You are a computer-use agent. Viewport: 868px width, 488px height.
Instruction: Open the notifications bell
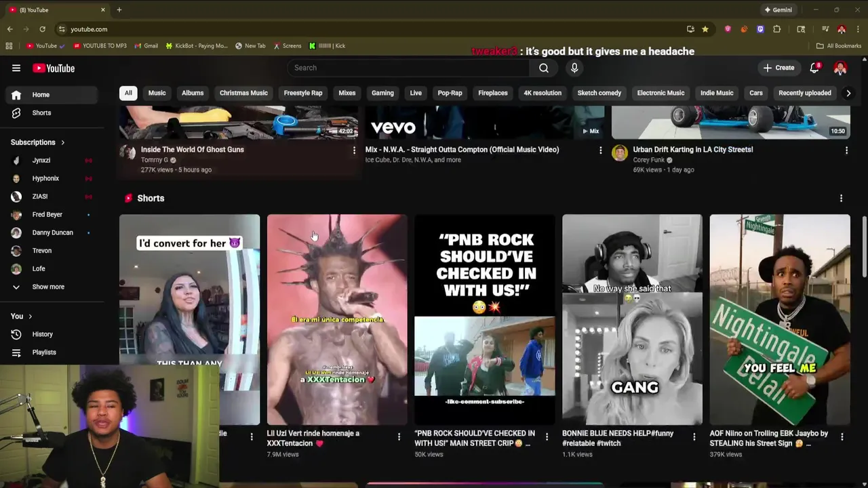click(815, 68)
